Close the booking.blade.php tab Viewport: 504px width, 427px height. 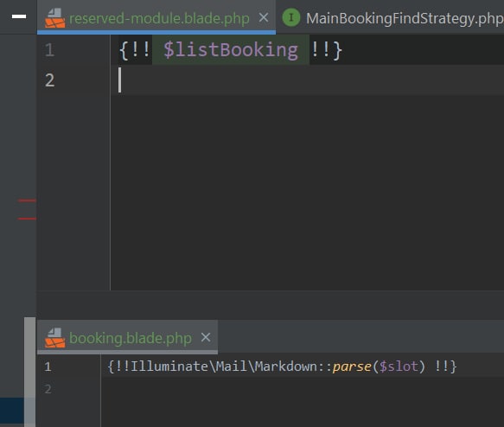(206, 337)
